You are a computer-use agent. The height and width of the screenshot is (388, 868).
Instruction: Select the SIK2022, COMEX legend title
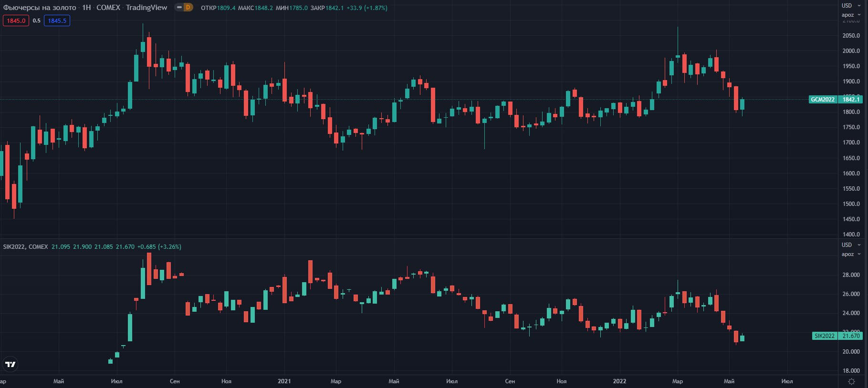[x=25, y=247]
